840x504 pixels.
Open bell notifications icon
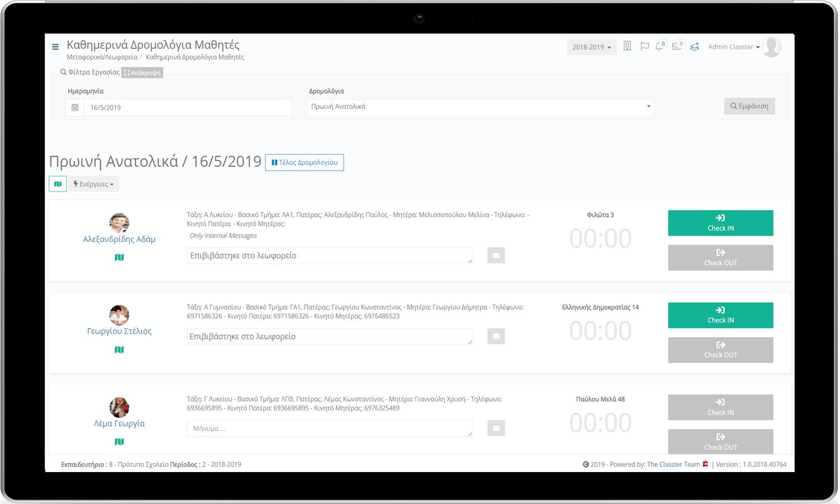[x=660, y=46]
